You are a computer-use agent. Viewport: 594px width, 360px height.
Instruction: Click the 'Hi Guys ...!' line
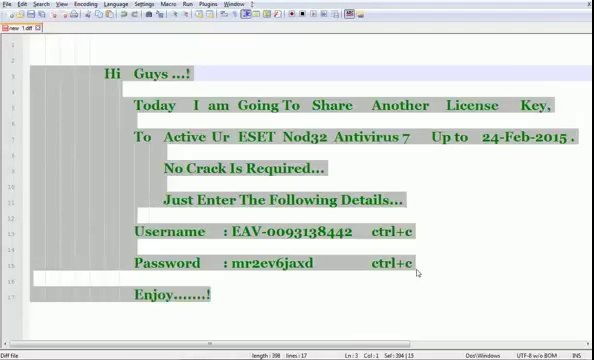pos(147,74)
